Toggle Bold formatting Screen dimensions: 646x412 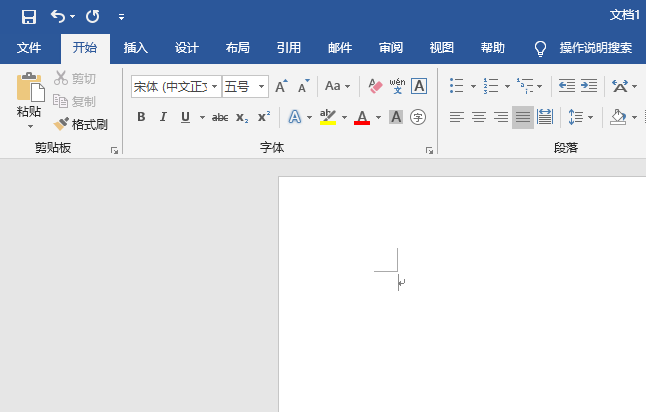click(141, 117)
